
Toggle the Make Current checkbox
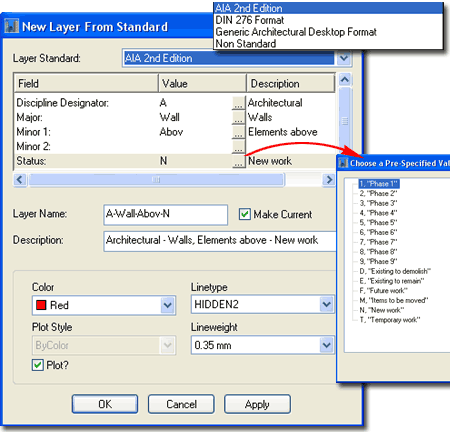(x=245, y=214)
